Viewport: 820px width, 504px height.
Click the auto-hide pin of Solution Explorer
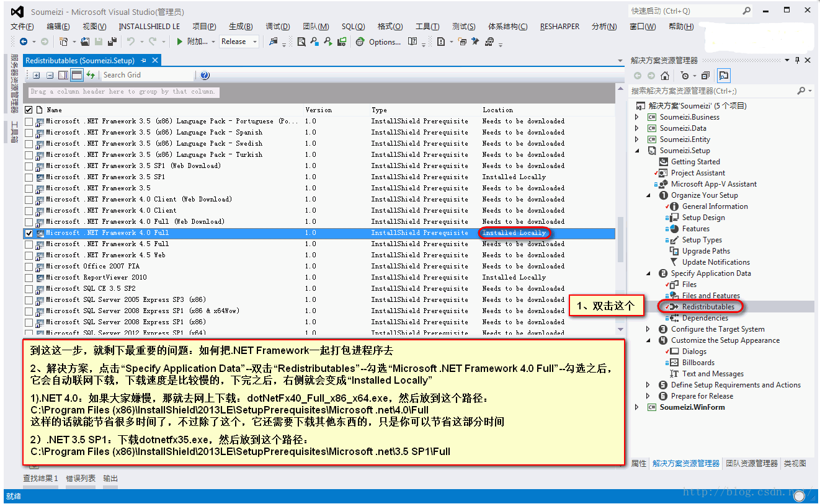tap(797, 60)
